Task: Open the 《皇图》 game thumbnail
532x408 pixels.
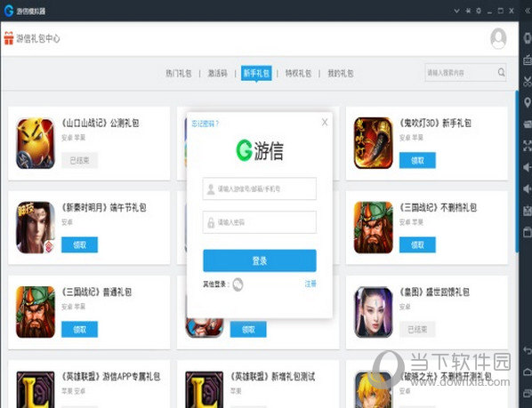Action: click(374, 312)
